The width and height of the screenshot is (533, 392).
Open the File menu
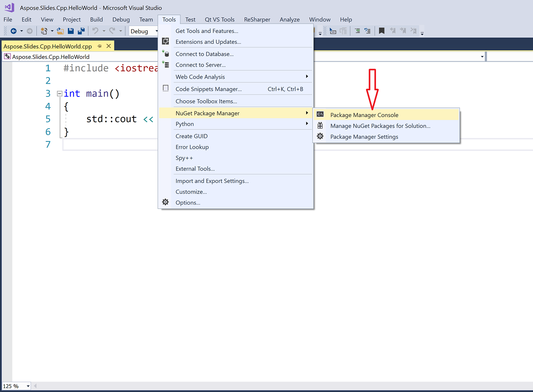(8, 19)
